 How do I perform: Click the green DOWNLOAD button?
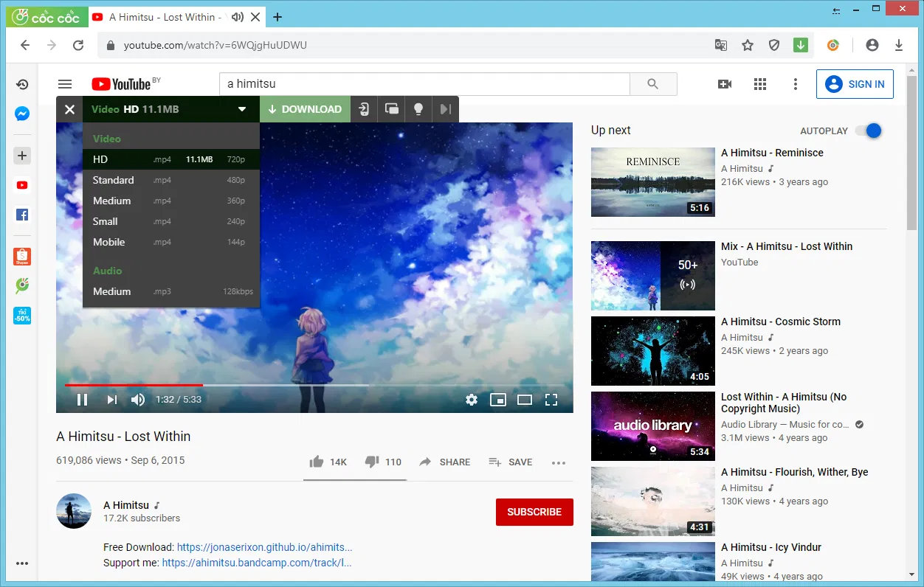click(x=305, y=109)
